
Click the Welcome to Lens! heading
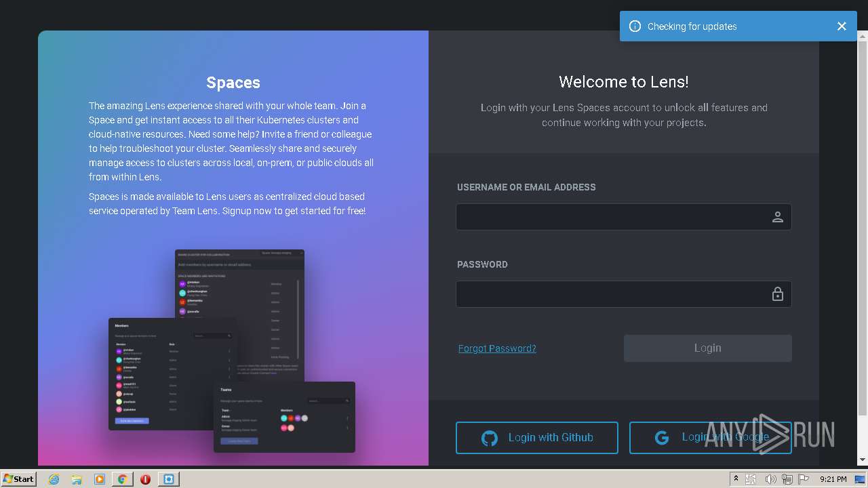pyautogui.click(x=623, y=82)
